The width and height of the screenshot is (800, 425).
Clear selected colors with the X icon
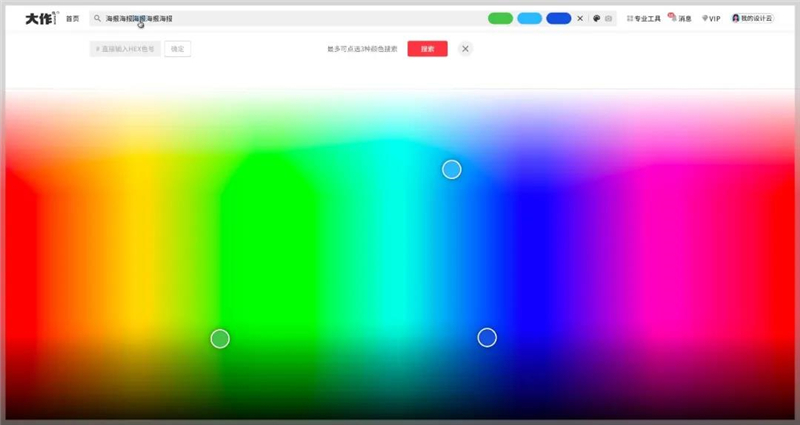[580, 18]
